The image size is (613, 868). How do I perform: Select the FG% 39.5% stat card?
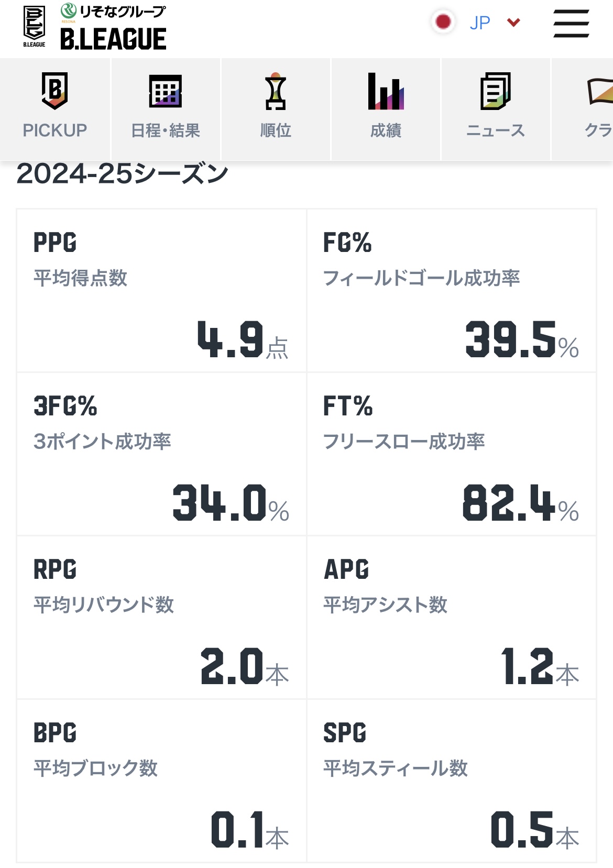452,291
